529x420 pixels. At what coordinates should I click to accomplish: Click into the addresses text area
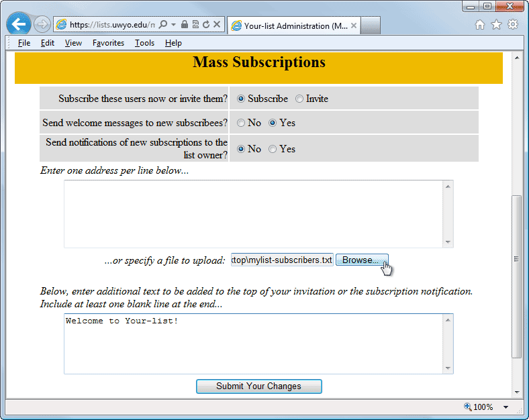coord(253,214)
